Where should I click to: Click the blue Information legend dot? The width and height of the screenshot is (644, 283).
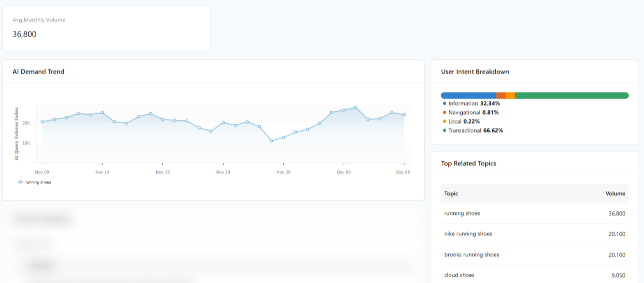tap(445, 104)
